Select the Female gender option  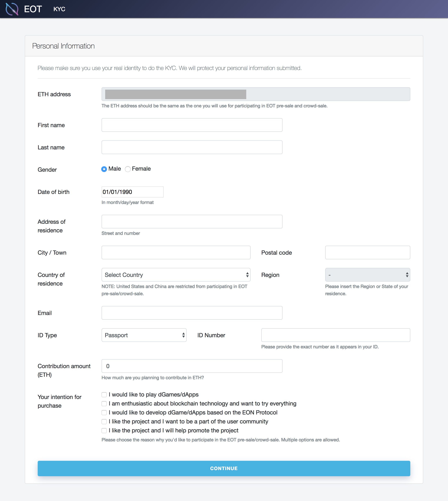(128, 169)
